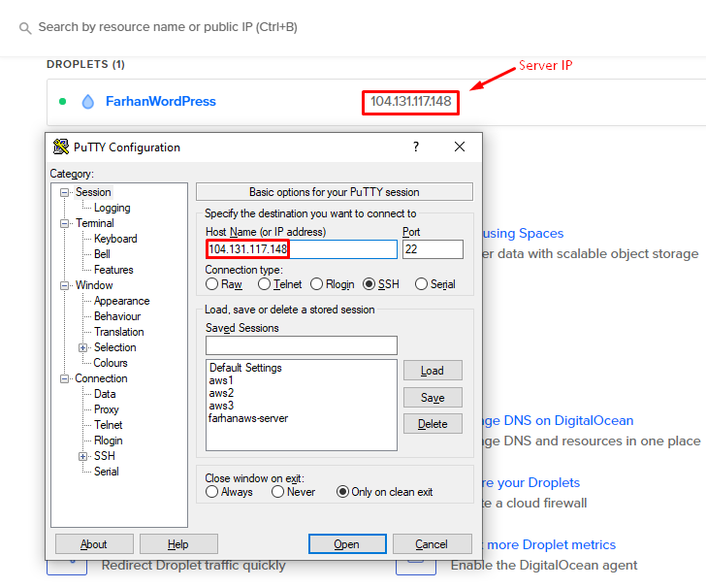Open the DNS on DigitalOcean link
This screenshot has height=588, width=706.
[x=559, y=421]
